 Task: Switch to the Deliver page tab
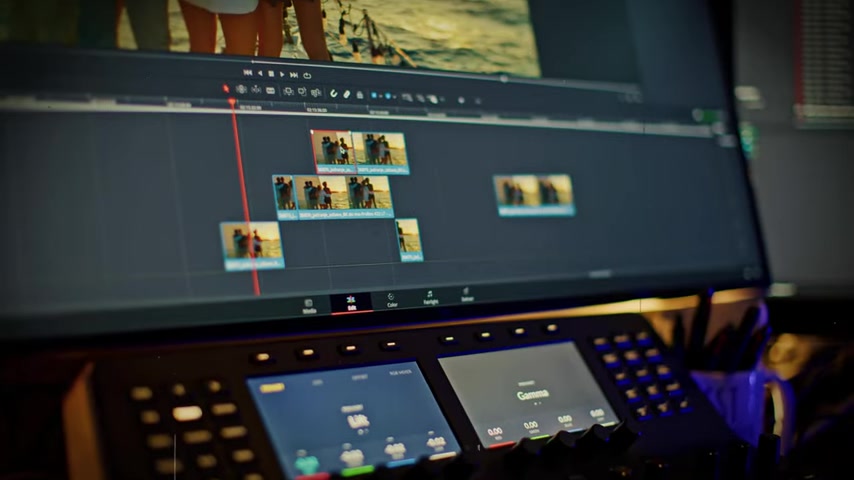point(467,295)
